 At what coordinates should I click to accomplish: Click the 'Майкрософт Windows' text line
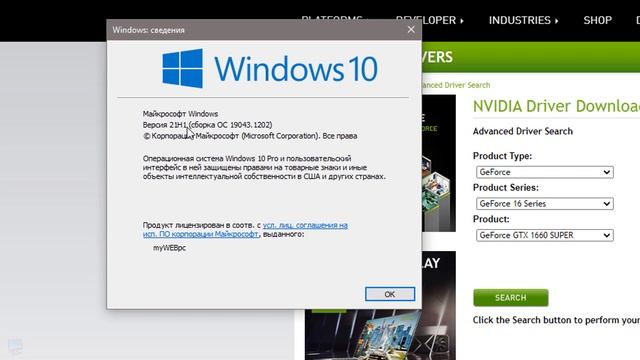pos(180,114)
